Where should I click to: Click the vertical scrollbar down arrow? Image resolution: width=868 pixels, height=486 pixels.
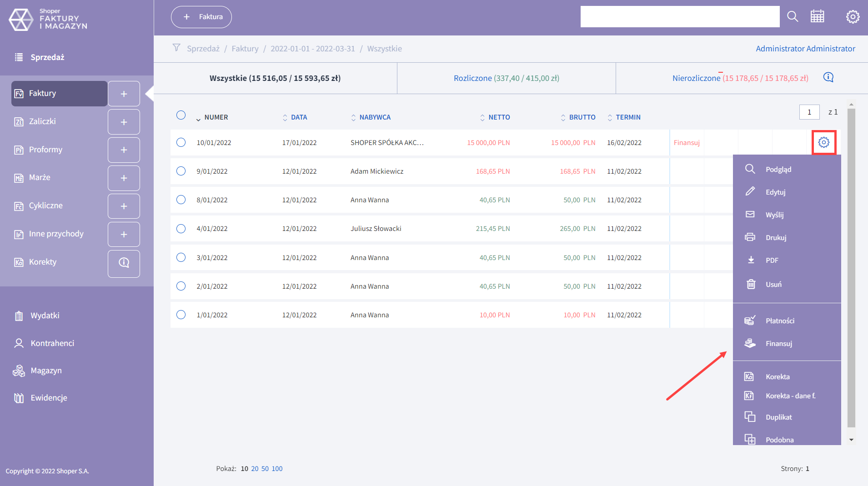point(851,440)
